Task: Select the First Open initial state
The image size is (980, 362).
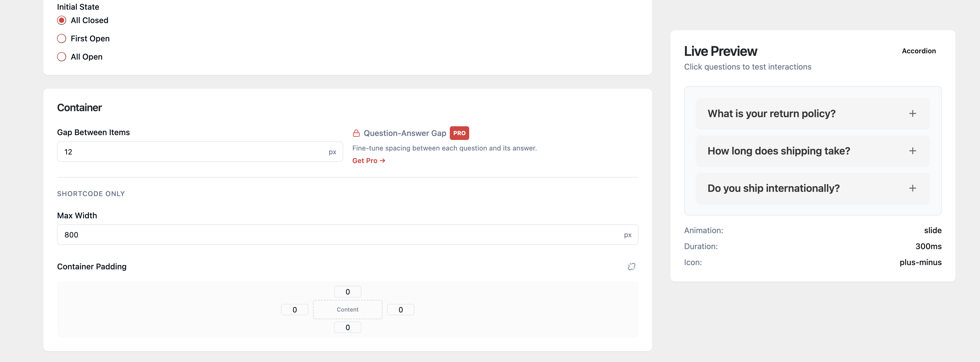Action: [x=62, y=39]
